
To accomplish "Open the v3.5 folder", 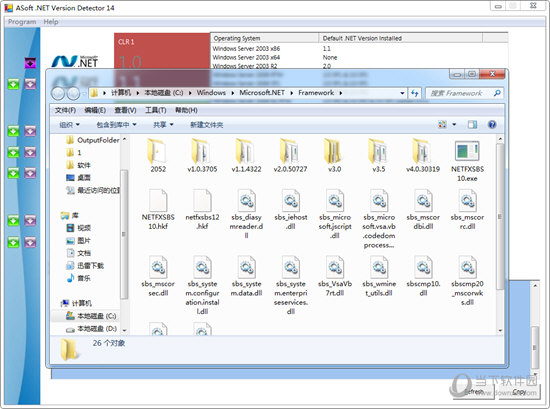I will point(378,155).
